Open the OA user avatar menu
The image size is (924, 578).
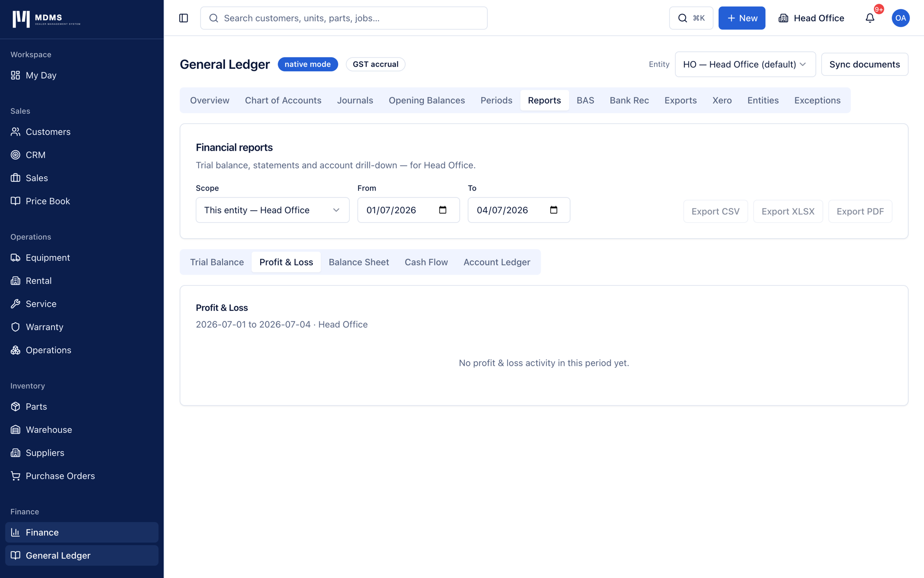(x=900, y=18)
